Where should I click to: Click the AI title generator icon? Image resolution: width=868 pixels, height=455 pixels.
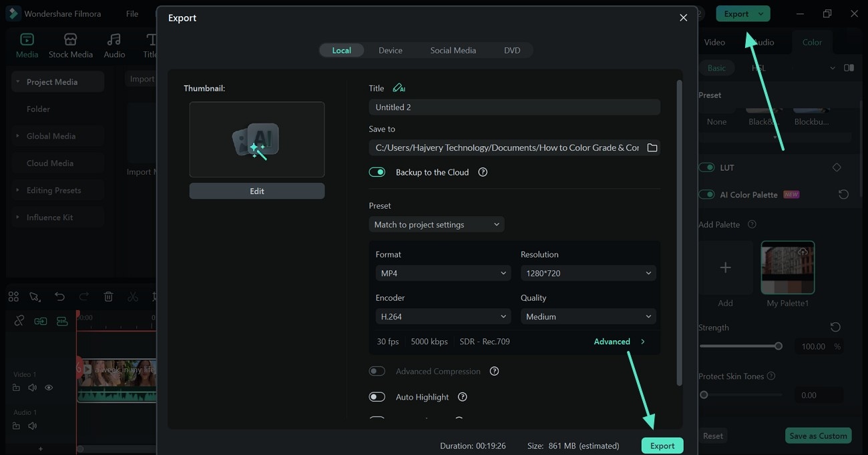[x=399, y=88]
